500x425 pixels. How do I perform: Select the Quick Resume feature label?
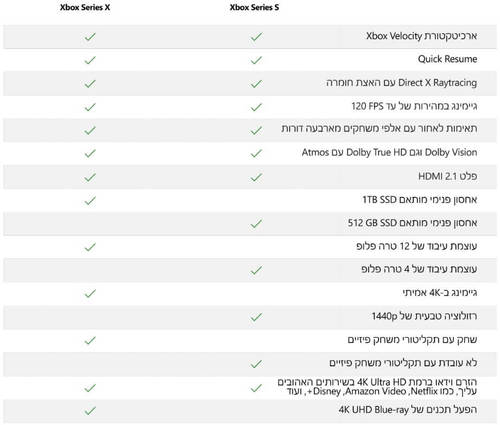click(x=447, y=59)
